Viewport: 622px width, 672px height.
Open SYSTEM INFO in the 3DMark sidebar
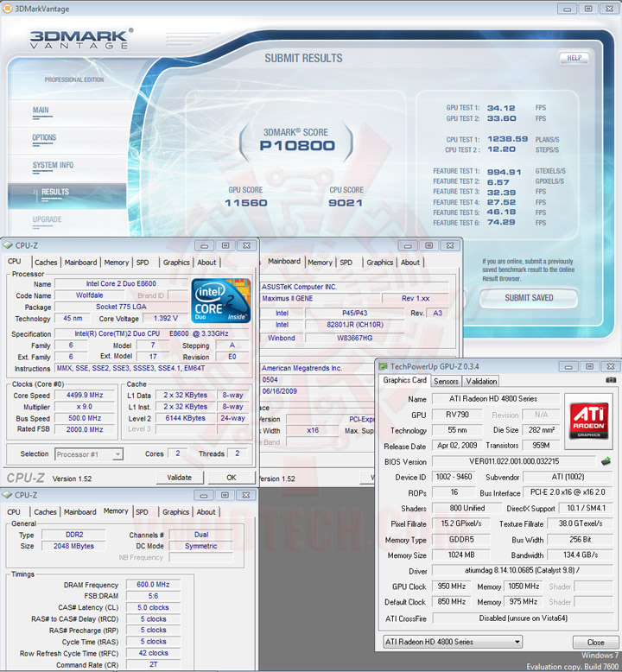coord(53,165)
